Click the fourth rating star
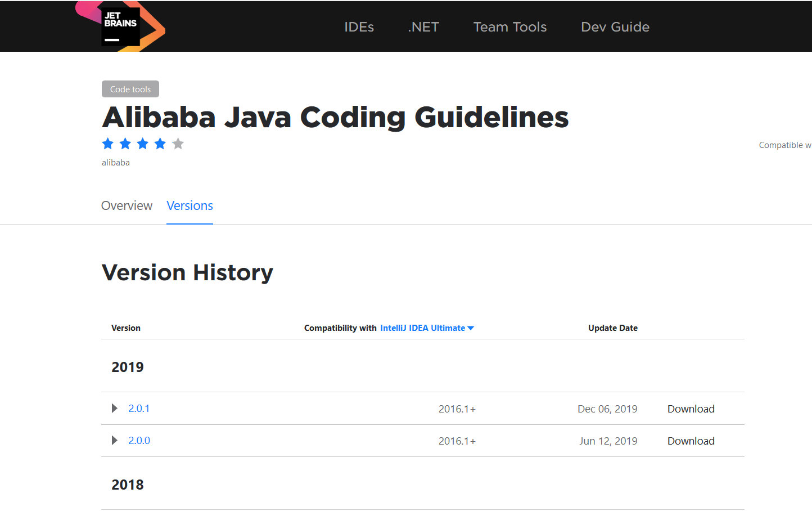 (160, 144)
